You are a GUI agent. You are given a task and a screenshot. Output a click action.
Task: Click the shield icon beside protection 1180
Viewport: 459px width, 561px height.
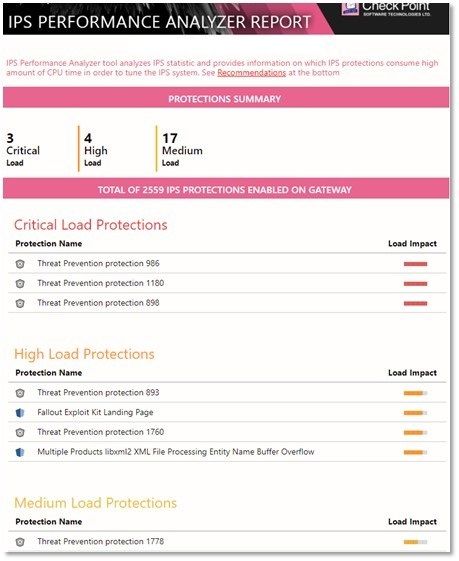(x=20, y=284)
